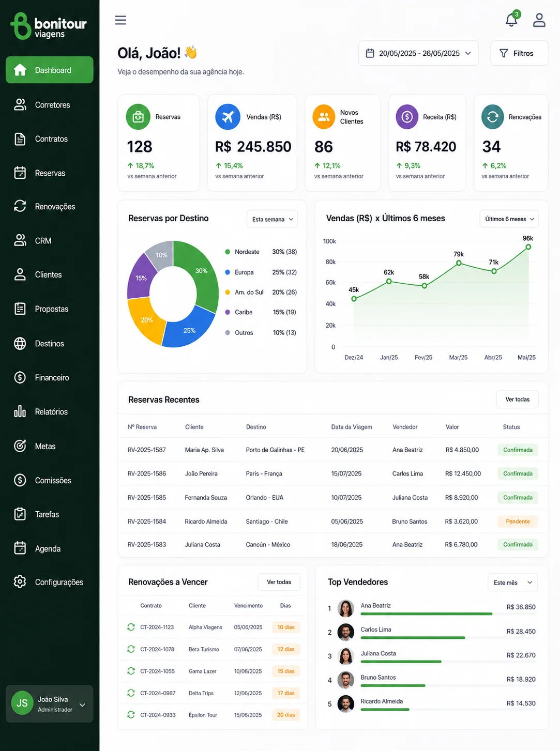Click Ver todas in Reservas Recentes
This screenshot has width=560, height=751.
coord(518,400)
